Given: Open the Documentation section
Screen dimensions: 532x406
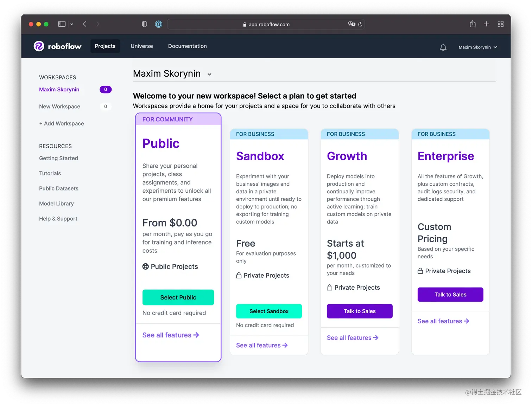Looking at the screenshot, I should tap(187, 46).
